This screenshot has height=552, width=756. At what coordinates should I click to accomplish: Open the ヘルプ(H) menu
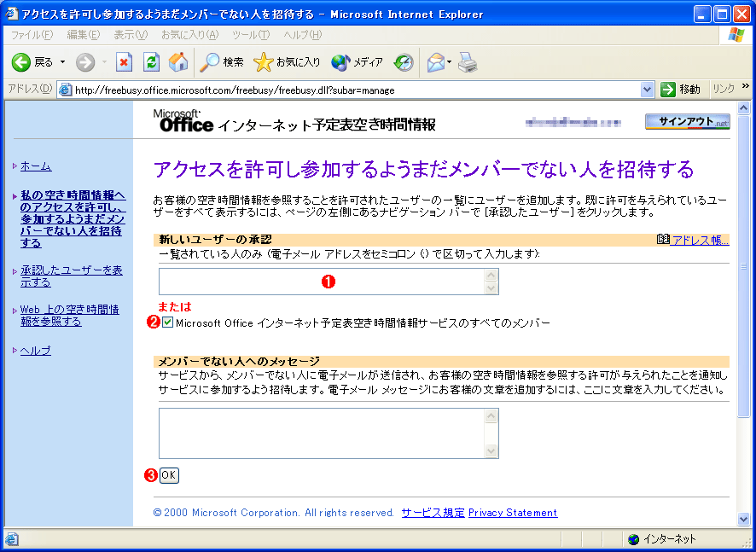302,35
